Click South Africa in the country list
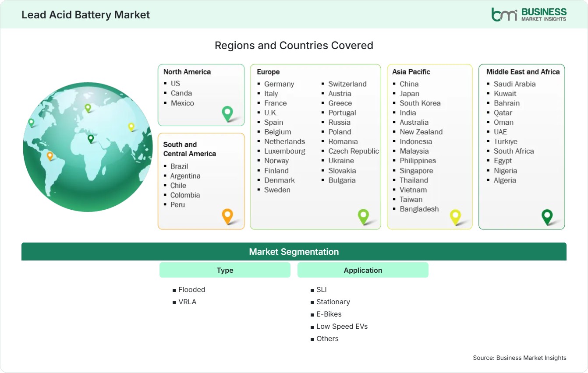588x373 pixels. (514, 151)
